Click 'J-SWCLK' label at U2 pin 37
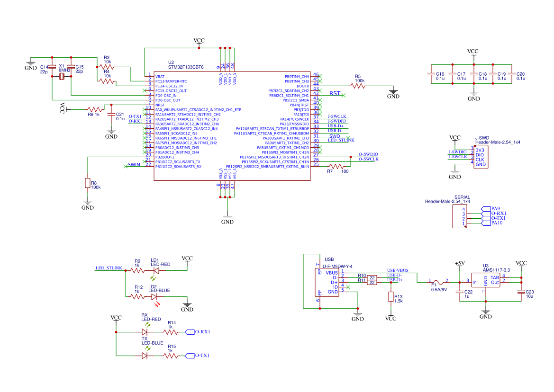The width and height of the screenshot is (554, 392). (337, 116)
